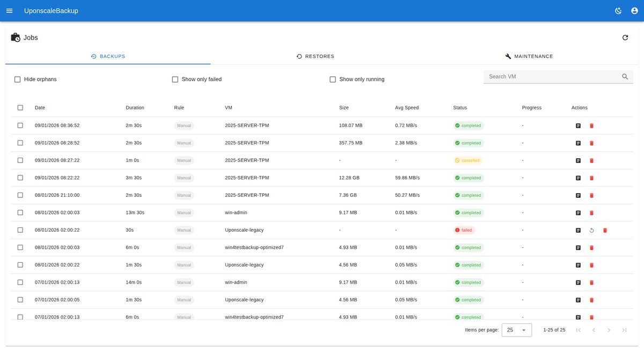Open the Items per page dropdown

tap(516, 330)
